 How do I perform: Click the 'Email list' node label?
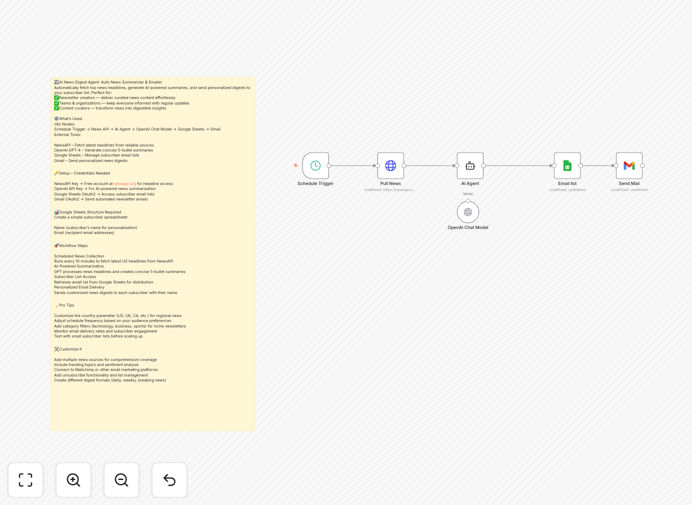567,183
